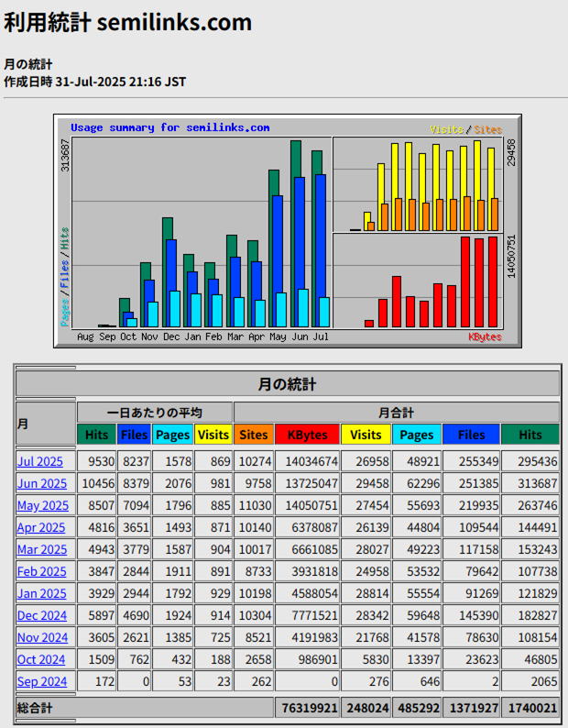Open the Mar 2025 monthly report link
The image size is (568, 728).
pos(42,549)
